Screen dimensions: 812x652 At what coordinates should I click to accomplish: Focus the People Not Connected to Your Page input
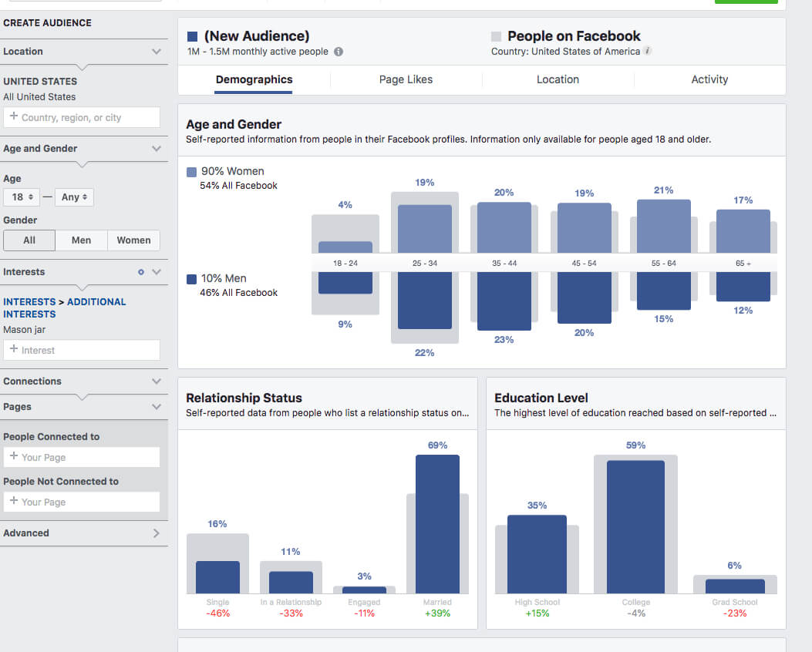click(81, 502)
